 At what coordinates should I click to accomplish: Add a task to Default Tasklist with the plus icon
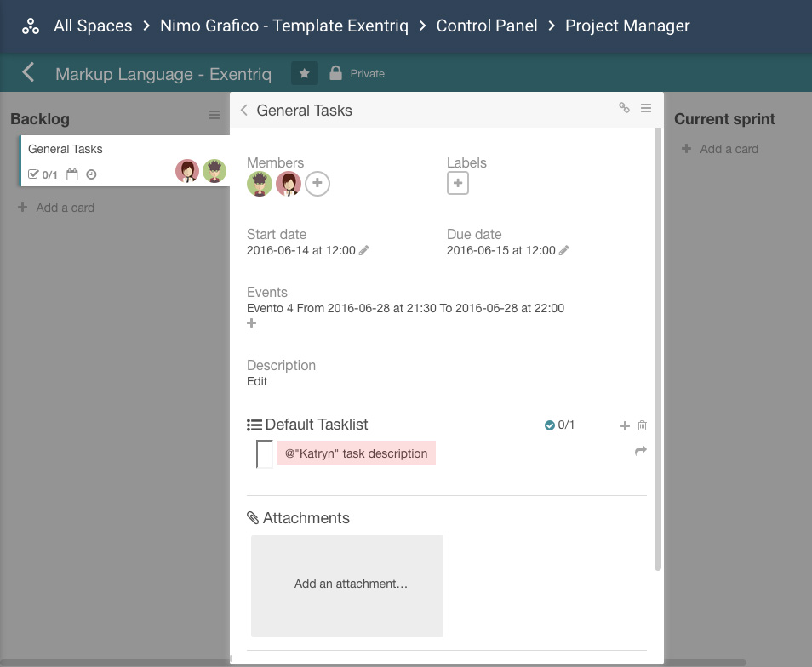coord(625,425)
